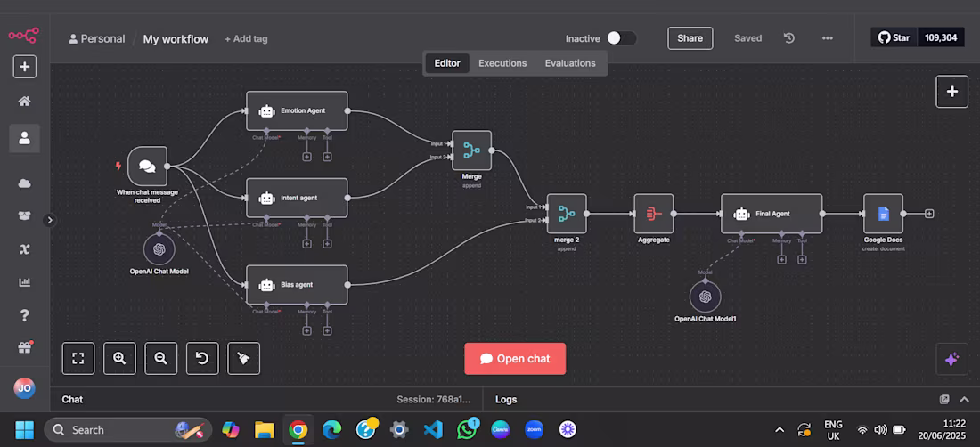Open the AI assistant sparkle icon
Viewport: 980px width, 447px height.
click(x=951, y=359)
